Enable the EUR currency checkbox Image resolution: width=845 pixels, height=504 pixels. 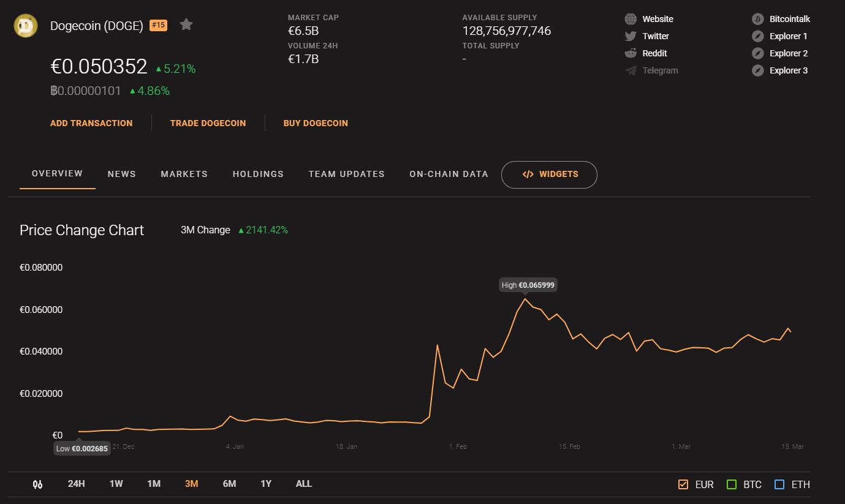pyautogui.click(x=683, y=484)
